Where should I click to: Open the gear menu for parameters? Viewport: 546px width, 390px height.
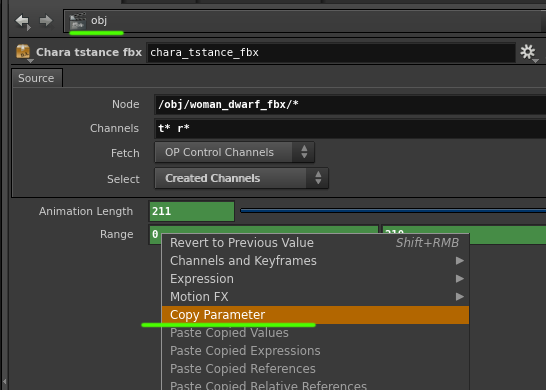[528, 53]
